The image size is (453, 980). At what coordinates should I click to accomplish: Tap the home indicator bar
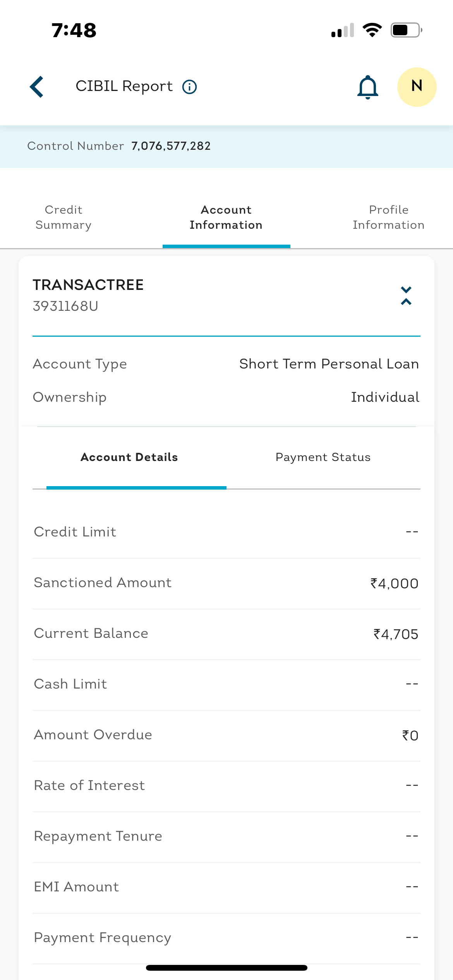point(226,968)
